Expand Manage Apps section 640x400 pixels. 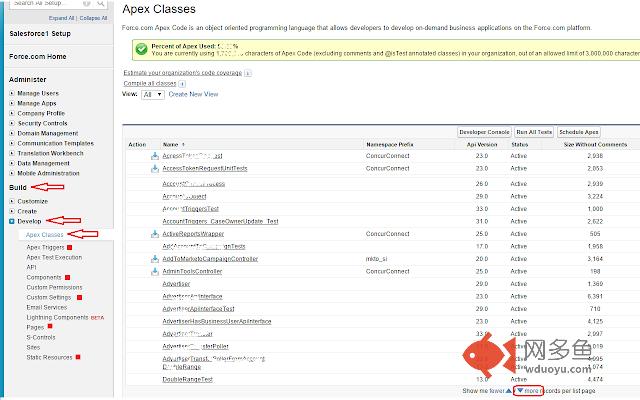(12, 103)
